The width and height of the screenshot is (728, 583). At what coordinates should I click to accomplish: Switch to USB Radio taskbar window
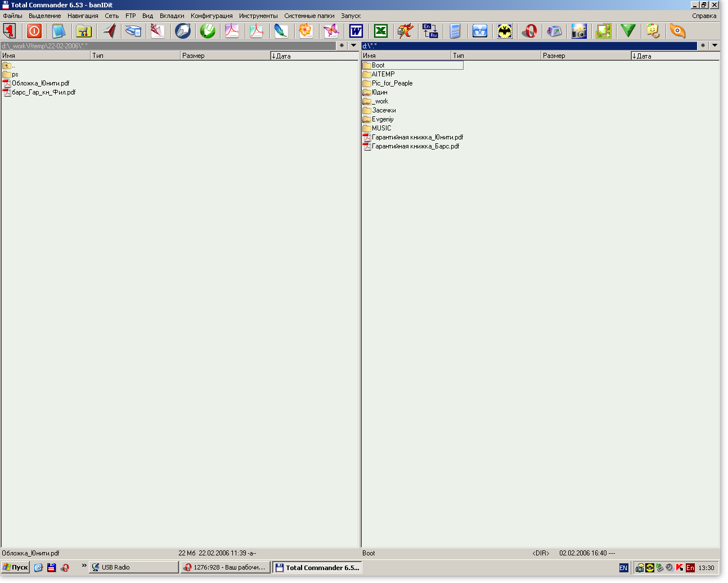click(134, 567)
